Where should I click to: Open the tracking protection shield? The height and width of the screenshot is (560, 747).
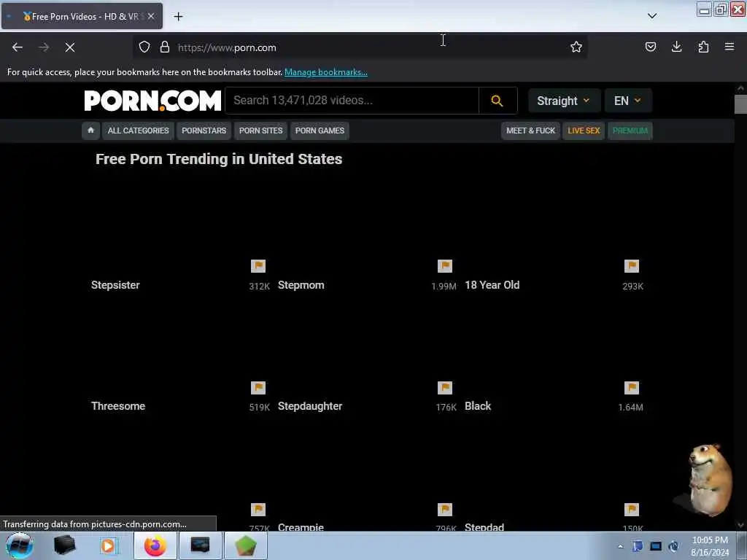tap(144, 47)
